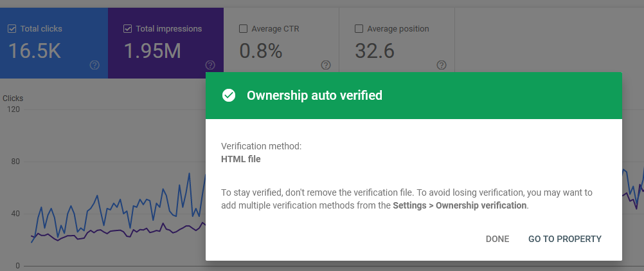Click the GO TO PROPERTY button
The height and width of the screenshot is (271, 644).
565,239
